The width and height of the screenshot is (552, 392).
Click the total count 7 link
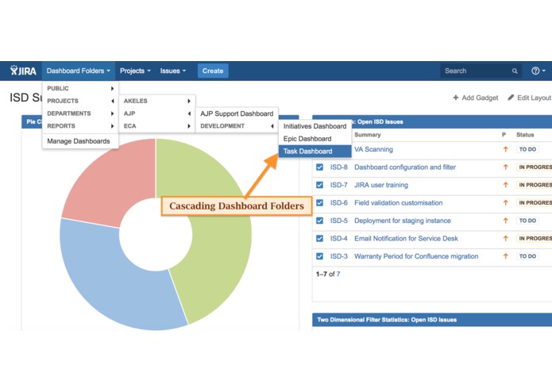[x=338, y=274]
